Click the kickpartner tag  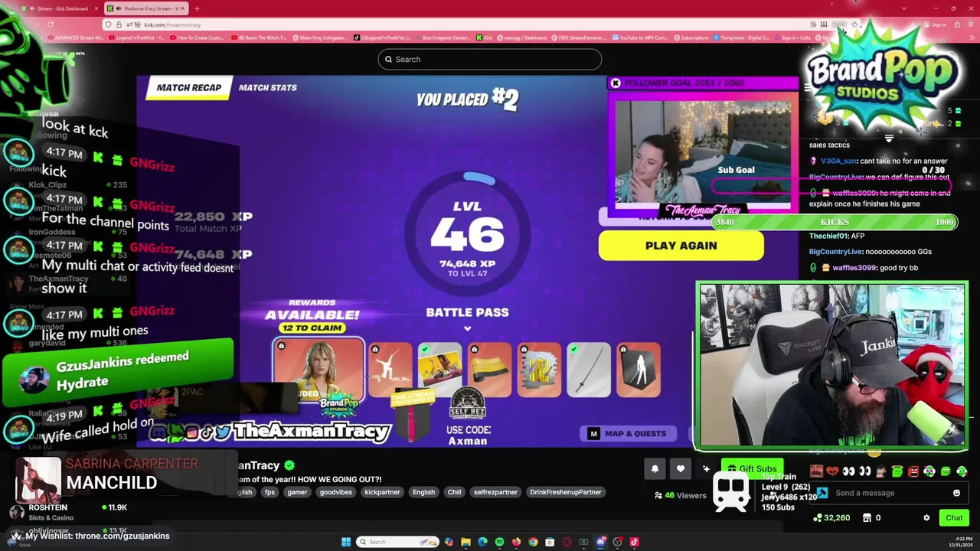pyautogui.click(x=382, y=492)
